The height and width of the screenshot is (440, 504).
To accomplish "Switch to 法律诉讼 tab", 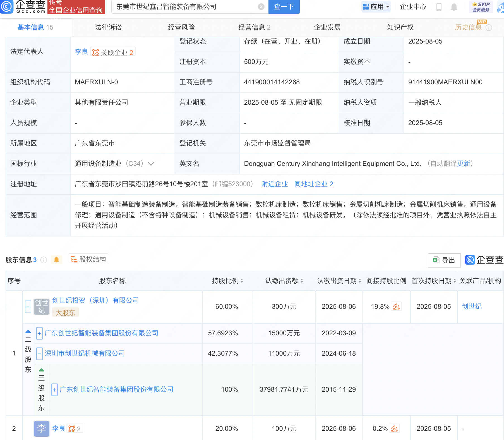I will 108,27.
